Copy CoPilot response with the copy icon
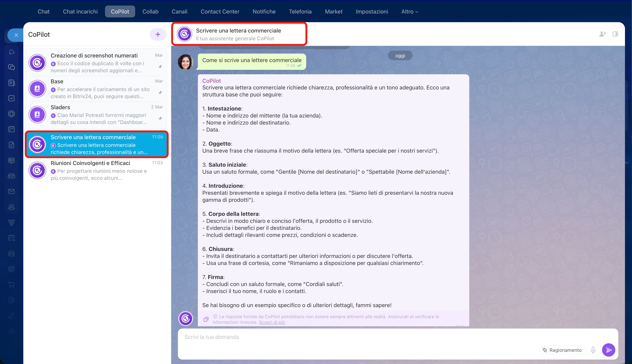 (x=206, y=319)
